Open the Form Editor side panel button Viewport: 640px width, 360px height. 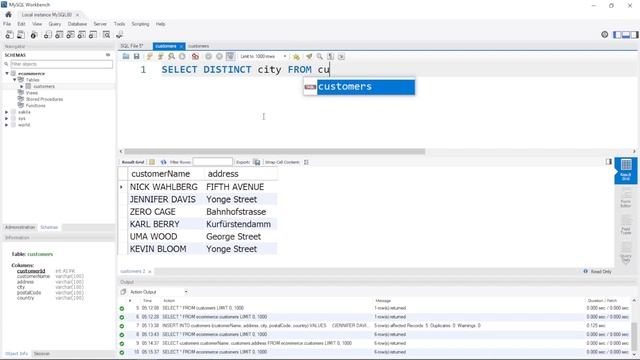coord(626,198)
